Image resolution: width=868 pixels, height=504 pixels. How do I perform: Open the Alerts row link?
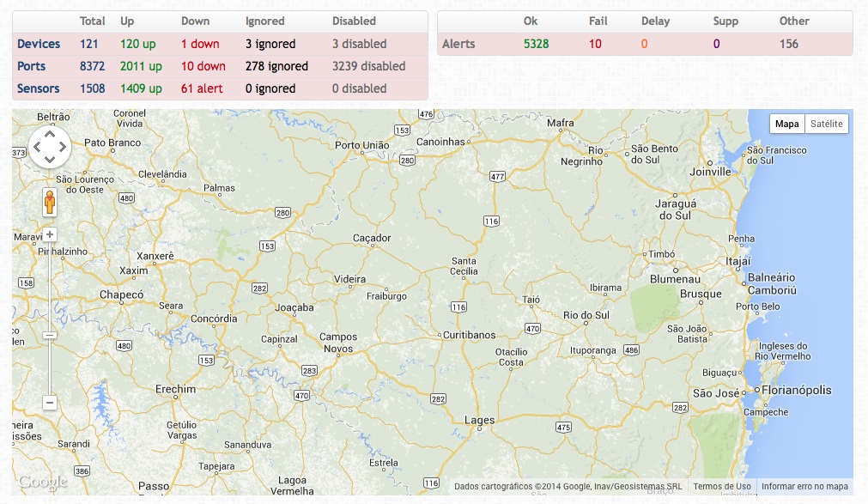(458, 44)
